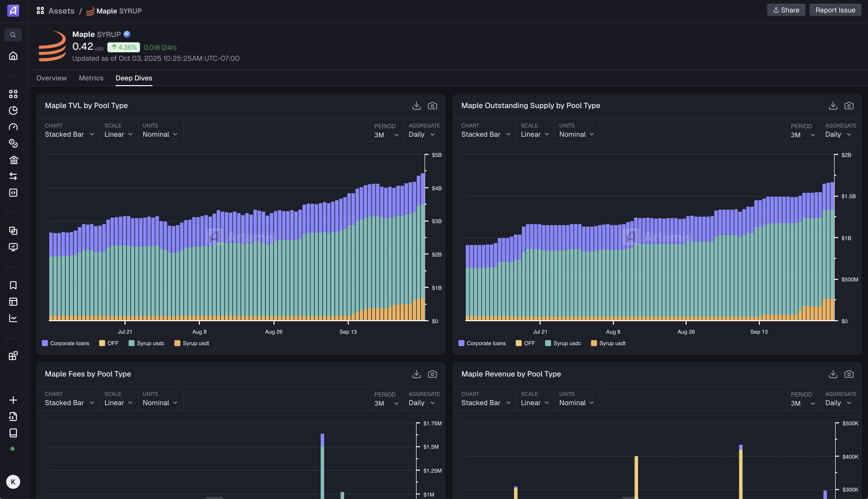The height and width of the screenshot is (499, 868).
Task: Click the bookmark icon in the sidebar
Action: pyautogui.click(x=13, y=285)
